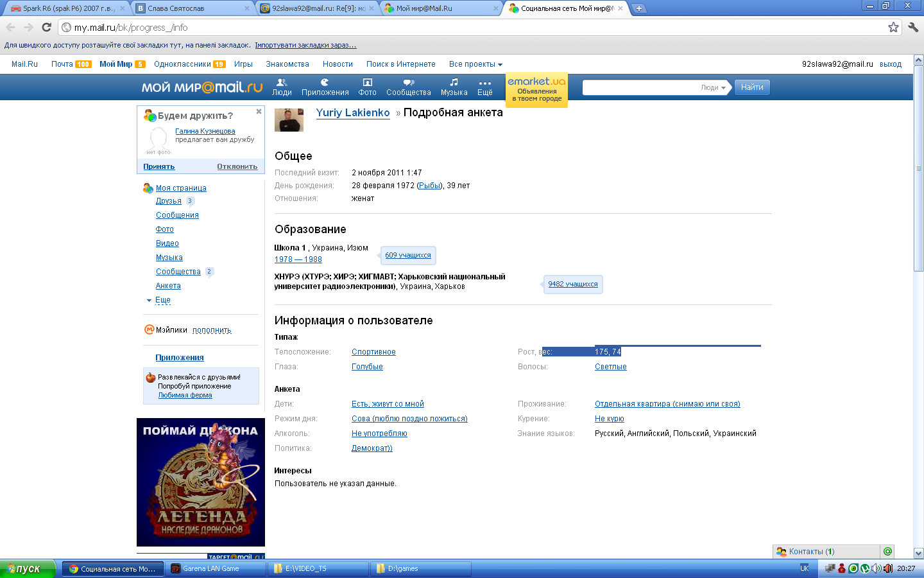Click the browser forward arrow
The height and width of the screenshot is (578, 924).
(28, 27)
